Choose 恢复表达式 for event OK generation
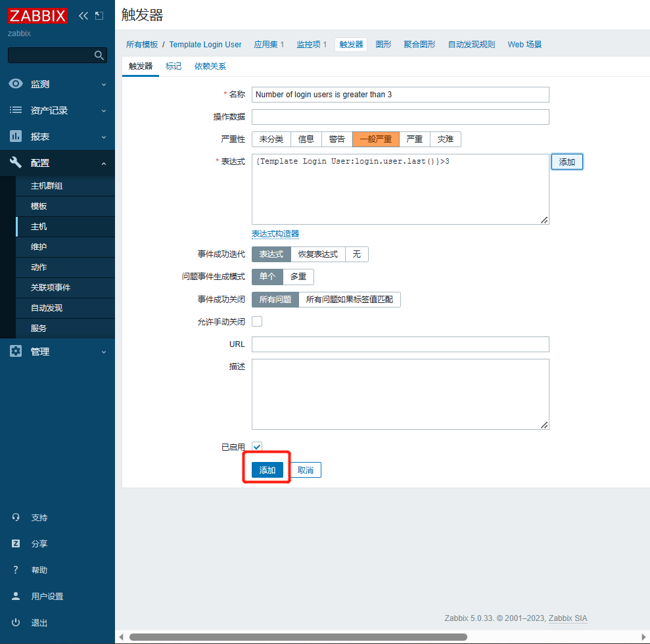The width and height of the screenshot is (650, 644). click(x=318, y=254)
